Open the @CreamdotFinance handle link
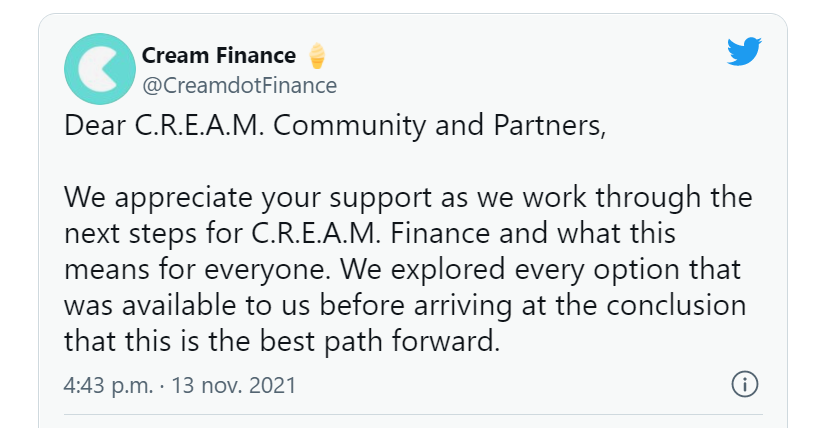The height and width of the screenshot is (428, 823). coord(239,86)
